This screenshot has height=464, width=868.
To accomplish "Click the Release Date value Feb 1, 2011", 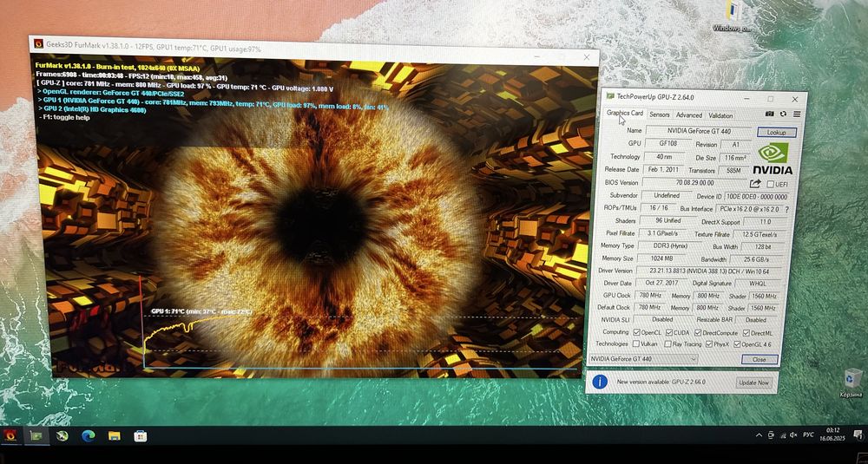I will (662, 170).
